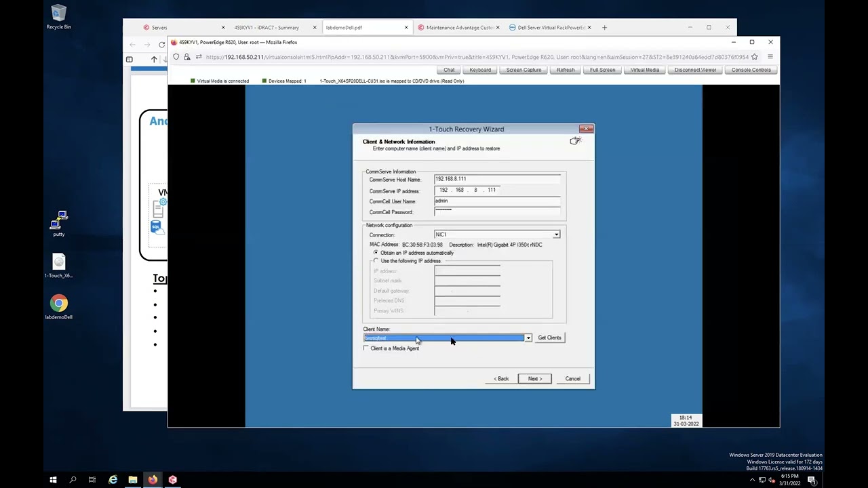Image resolution: width=868 pixels, height=488 pixels.
Task: Expand the Client Name dropdown arrow
Action: click(x=528, y=338)
